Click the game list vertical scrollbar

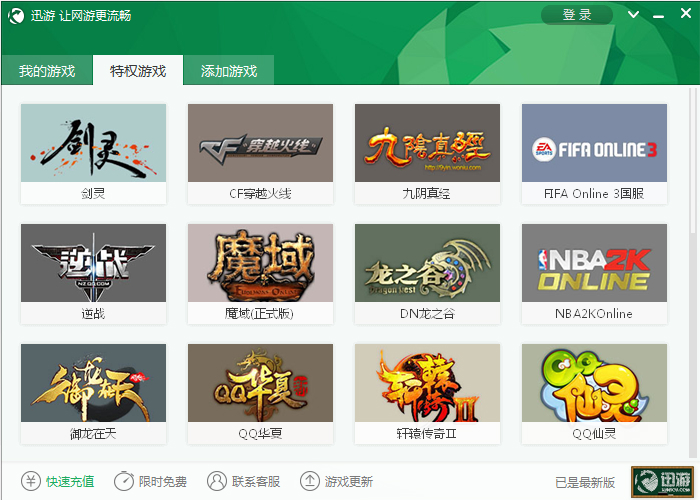(x=693, y=273)
